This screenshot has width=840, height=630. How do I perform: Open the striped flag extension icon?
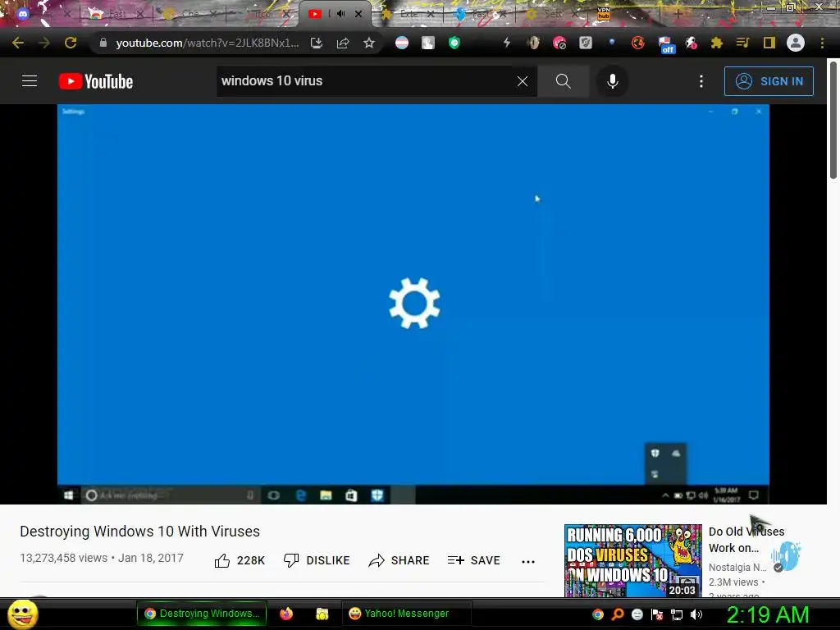pos(402,43)
